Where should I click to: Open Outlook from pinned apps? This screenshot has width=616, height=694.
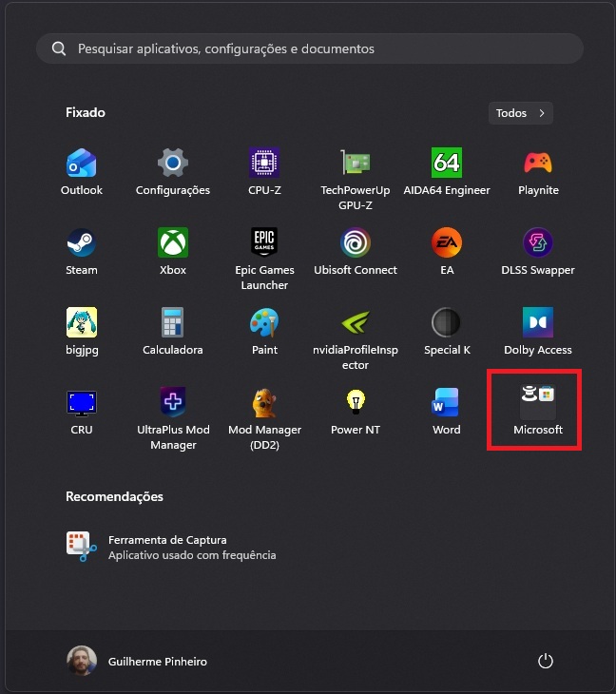tap(82, 173)
